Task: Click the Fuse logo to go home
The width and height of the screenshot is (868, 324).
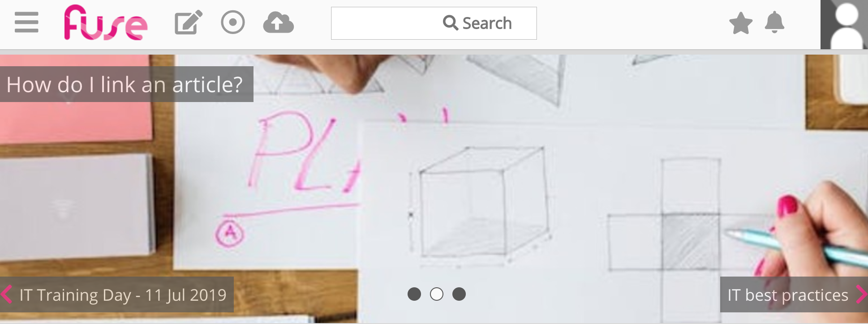Action: coord(106,22)
